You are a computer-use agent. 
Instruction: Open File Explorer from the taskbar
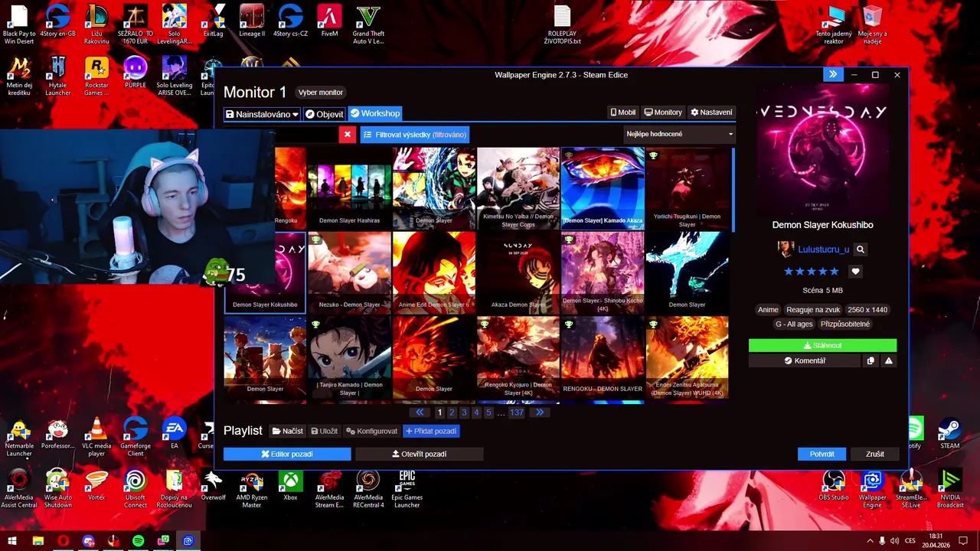click(x=38, y=541)
